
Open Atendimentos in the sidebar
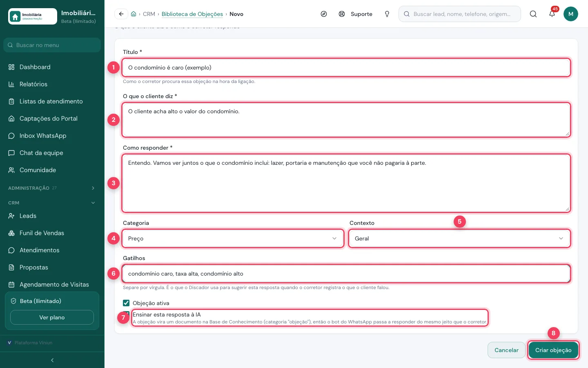tap(52, 250)
